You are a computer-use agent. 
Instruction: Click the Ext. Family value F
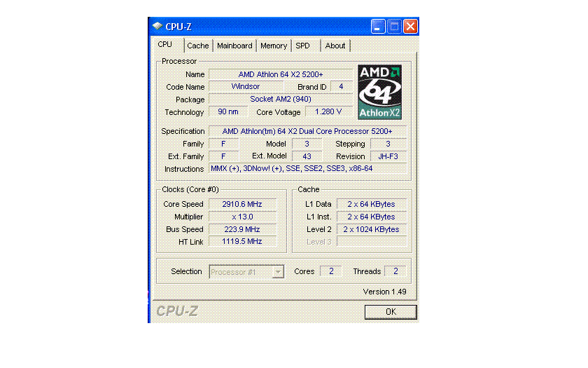point(223,156)
